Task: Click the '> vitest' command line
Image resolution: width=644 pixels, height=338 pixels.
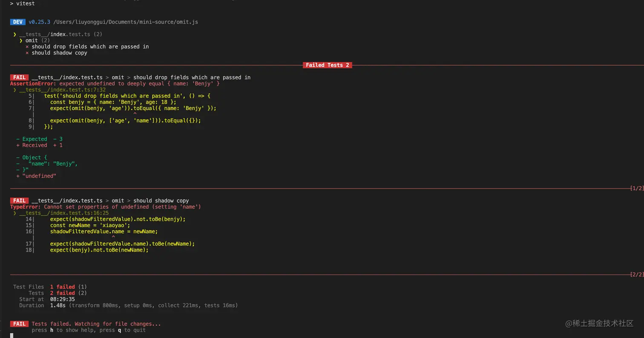Action: click(23, 3)
